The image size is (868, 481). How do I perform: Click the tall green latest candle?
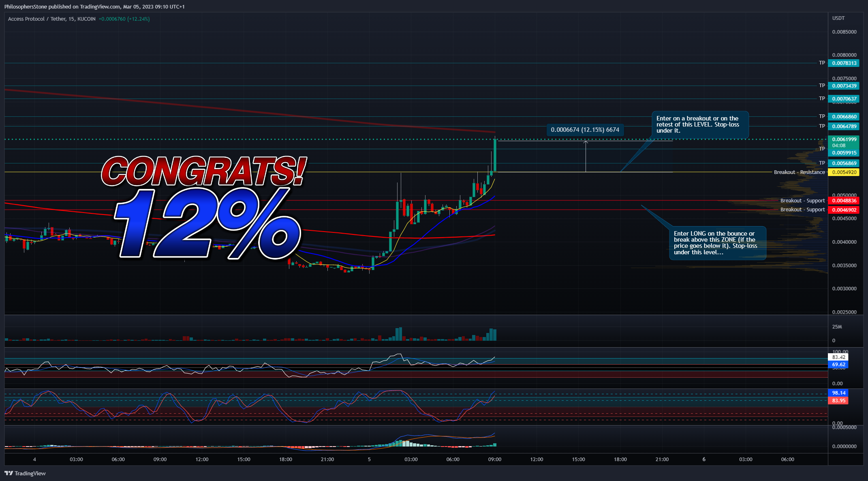tap(495, 155)
